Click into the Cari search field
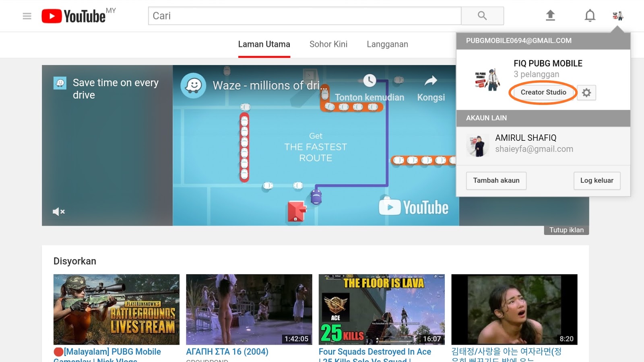Image resolution: width=644 pixels, height=362 pixels. coord(305,16)
